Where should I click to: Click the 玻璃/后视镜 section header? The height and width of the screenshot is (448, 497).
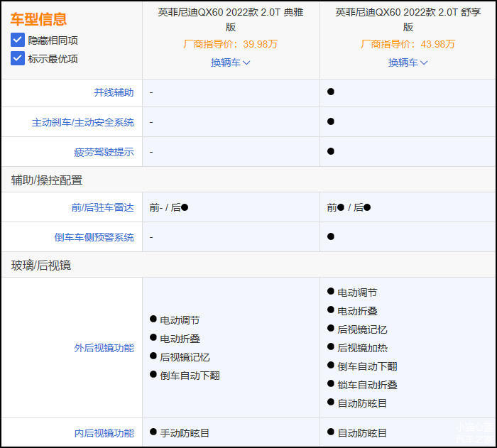click(x=41, y=265)
